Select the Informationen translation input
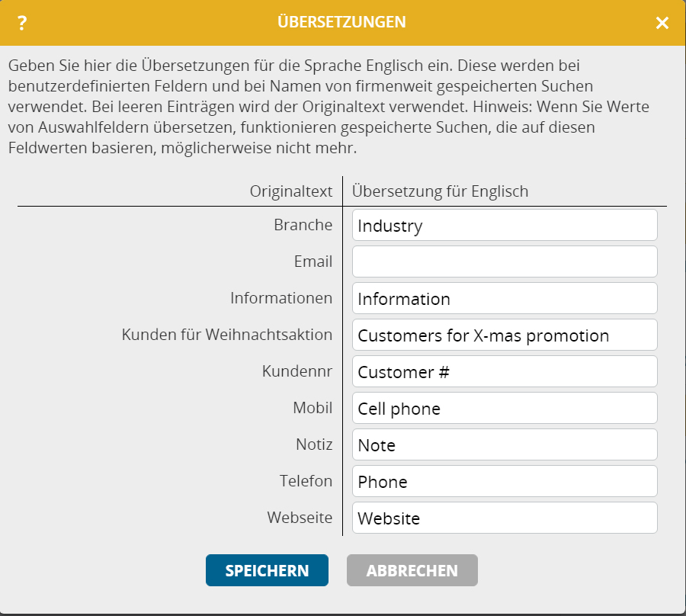Screen dimensions: 686x616 [x=505, y=298]
